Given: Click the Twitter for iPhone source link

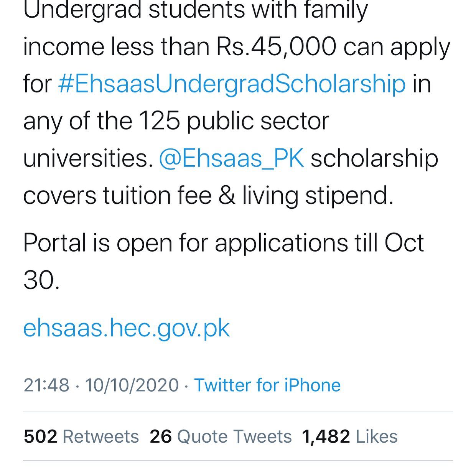Looking at the screenshot, I should point(267,385).
